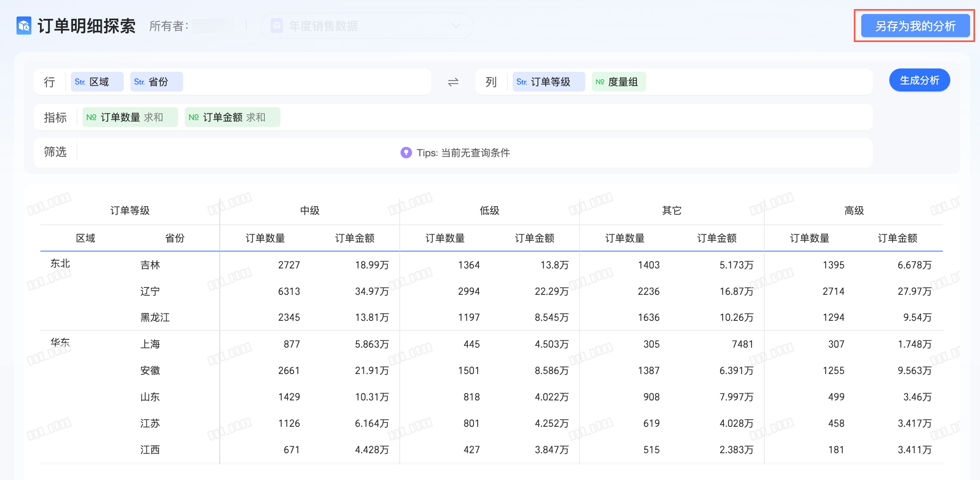Click the 另存为我的分析 button
The image size is (980, 480).
[x=915, y=26]
